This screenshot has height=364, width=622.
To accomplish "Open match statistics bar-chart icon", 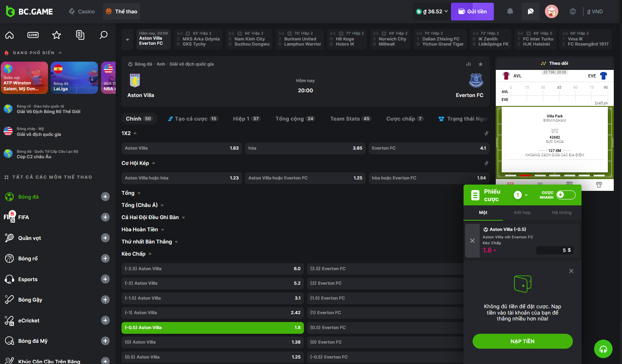I will (x=468, y=64).
